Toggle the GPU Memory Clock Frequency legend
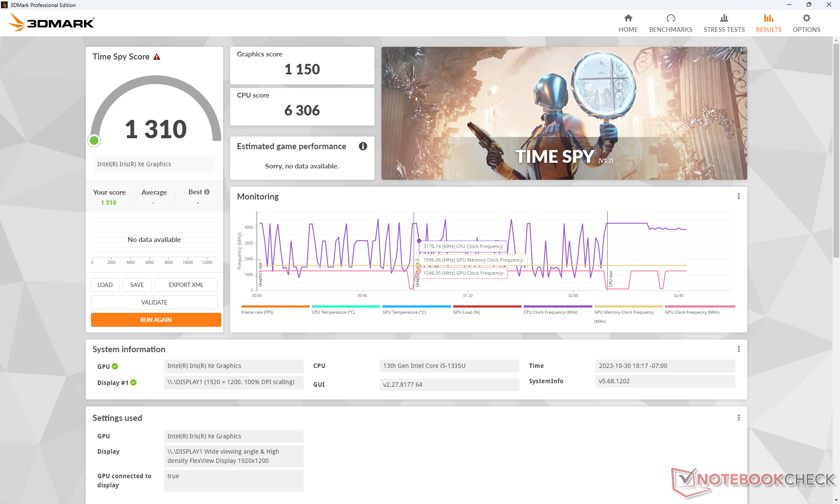 pyautogui.click(x=623, y=312)
